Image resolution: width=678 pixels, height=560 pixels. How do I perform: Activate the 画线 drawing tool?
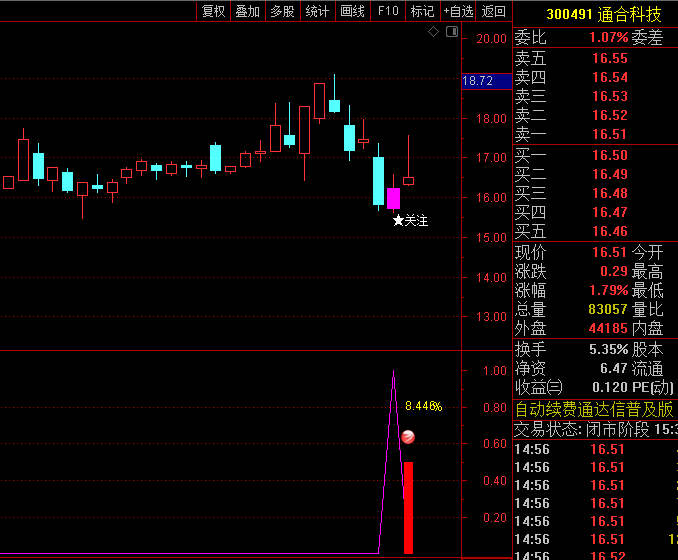(x=353, y=11)
